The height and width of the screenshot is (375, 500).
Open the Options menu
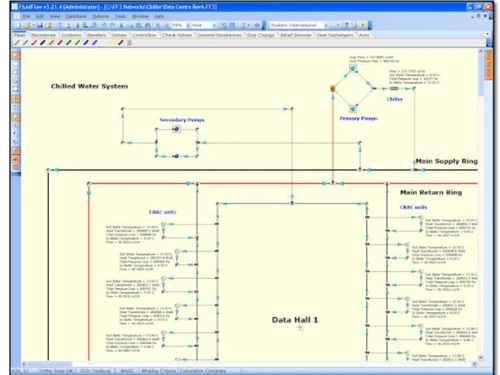pyautogui.click(x=100, y=16)
